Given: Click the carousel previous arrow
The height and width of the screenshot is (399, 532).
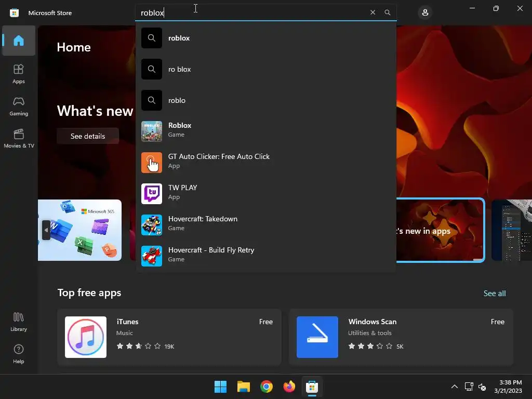Looking at the screenshot, I should pyautogui.click(x=46, y=230).
